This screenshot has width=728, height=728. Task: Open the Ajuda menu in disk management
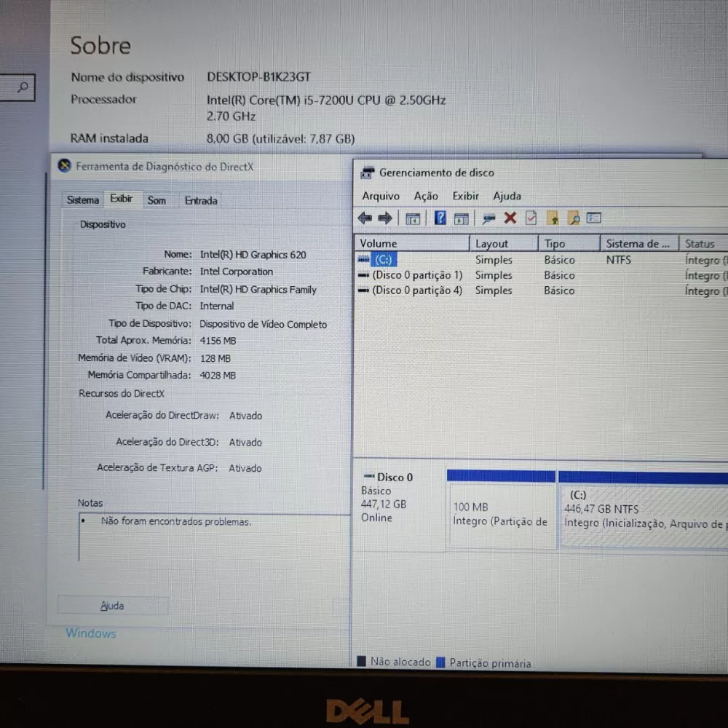pos(507,196)
